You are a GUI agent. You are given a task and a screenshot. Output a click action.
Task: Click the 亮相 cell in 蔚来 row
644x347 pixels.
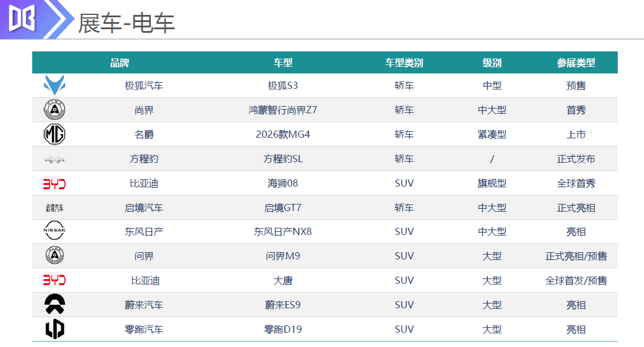[576, 305]
